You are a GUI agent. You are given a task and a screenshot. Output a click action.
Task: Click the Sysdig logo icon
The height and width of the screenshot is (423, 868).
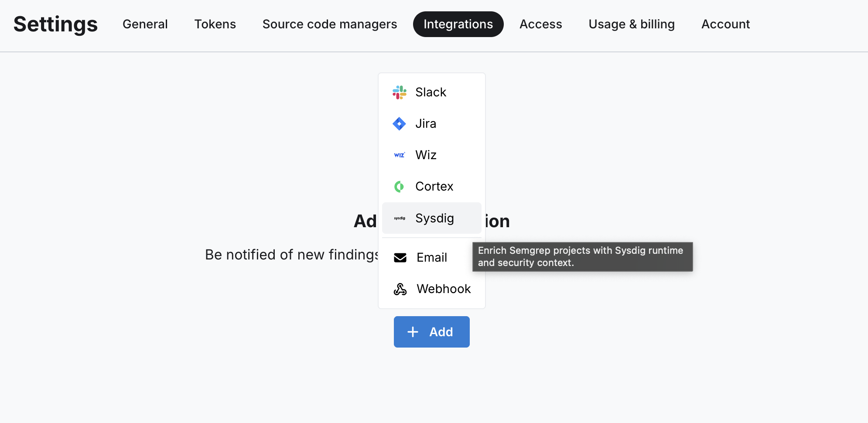click(400, 218)
